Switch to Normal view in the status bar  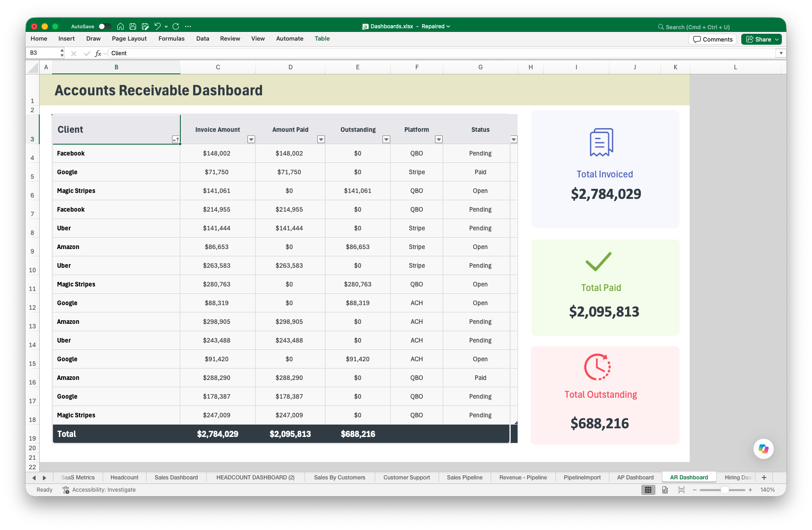click(648, 490)
